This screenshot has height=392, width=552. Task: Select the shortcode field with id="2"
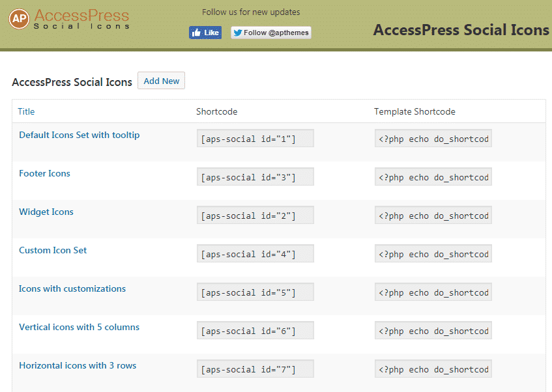255,215
